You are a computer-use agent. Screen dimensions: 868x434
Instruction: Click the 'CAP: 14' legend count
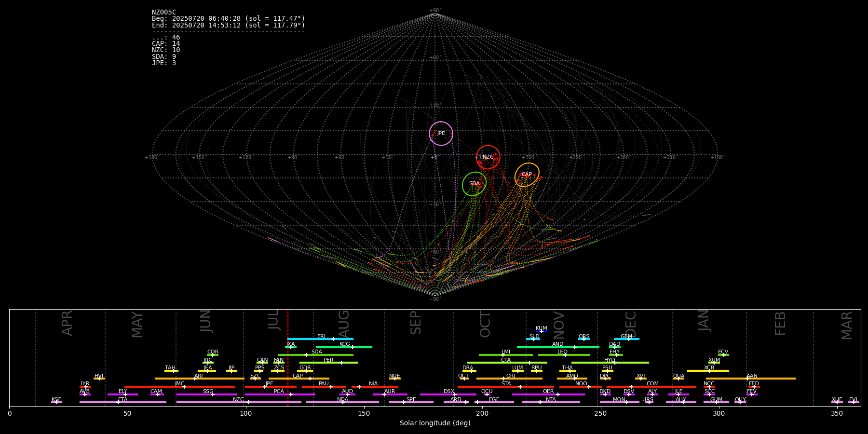pyautogui.click(x=166, y=44)
